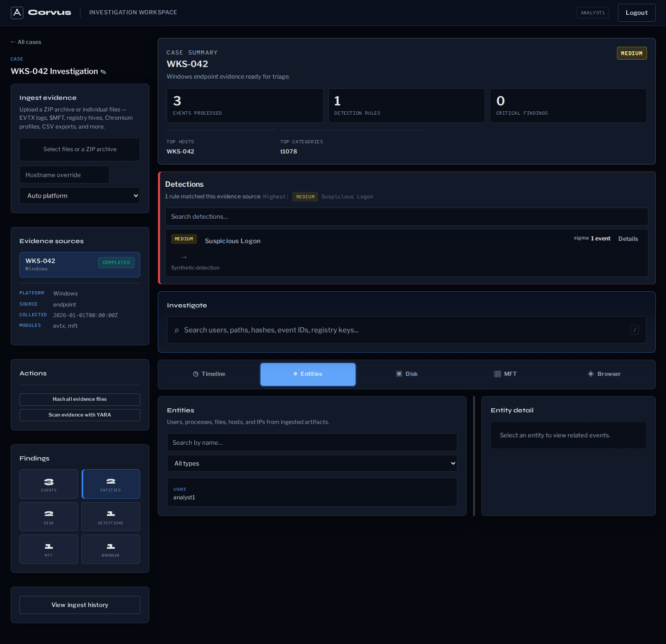Focus the Investigate search field
Image resolution: width=666 pixels, height=644 pixels.
407,330
